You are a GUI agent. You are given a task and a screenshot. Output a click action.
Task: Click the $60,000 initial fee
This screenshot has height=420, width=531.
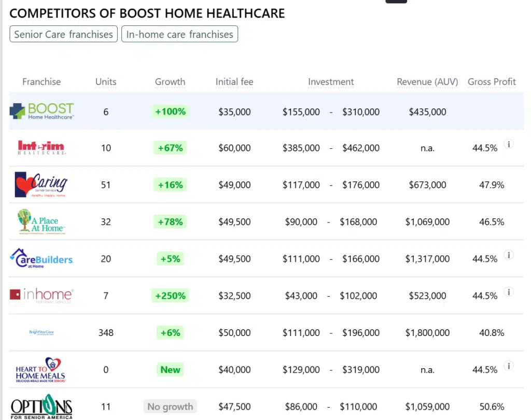234,148
